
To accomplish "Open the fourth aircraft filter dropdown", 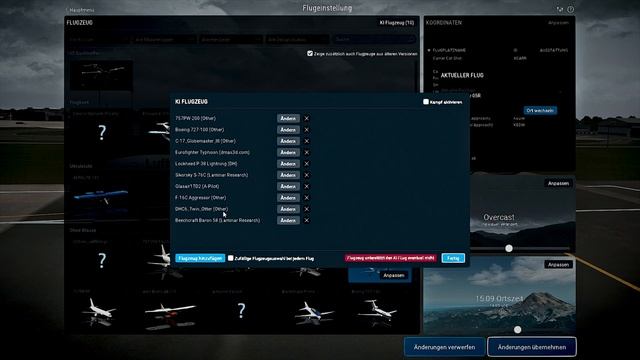I will pyautogui.click(x=297, y=40).
